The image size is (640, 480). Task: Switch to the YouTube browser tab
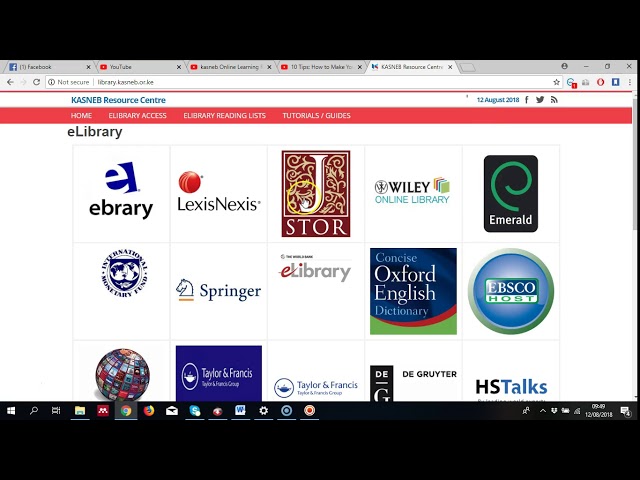(x=140, y=67)
